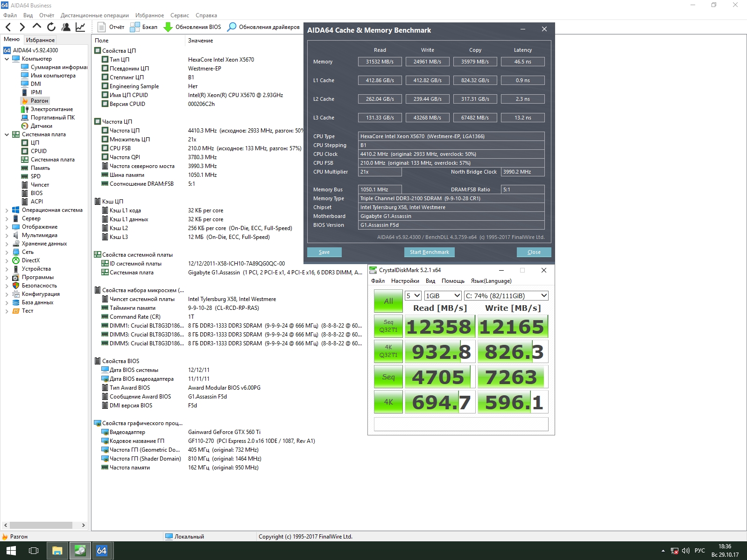Expand the Хранение данных tree node

tap(7, 244)
